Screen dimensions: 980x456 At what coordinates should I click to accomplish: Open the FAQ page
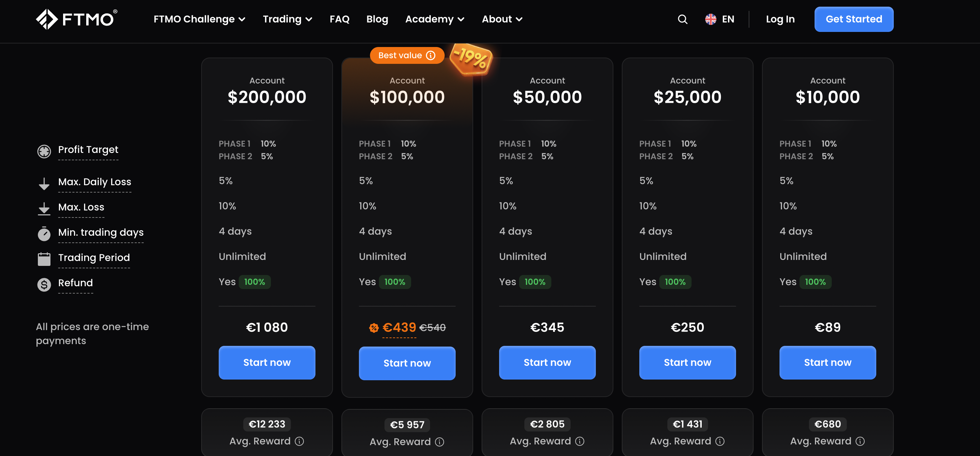point(339,19)
